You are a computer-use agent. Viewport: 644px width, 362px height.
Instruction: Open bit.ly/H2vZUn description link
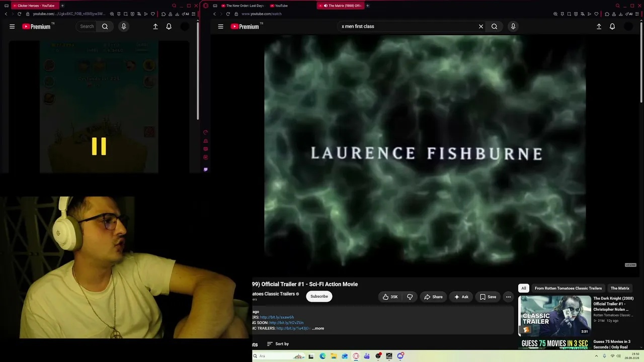click(286, 323)
